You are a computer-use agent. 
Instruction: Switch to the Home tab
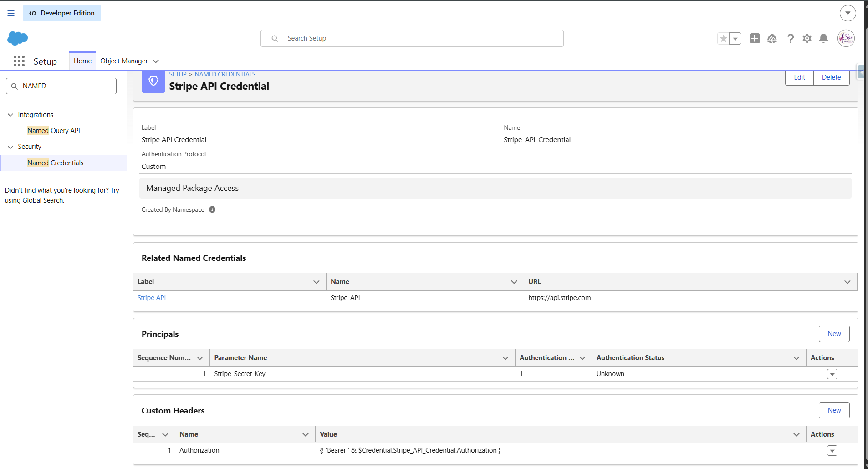click(x=82, y=61)
